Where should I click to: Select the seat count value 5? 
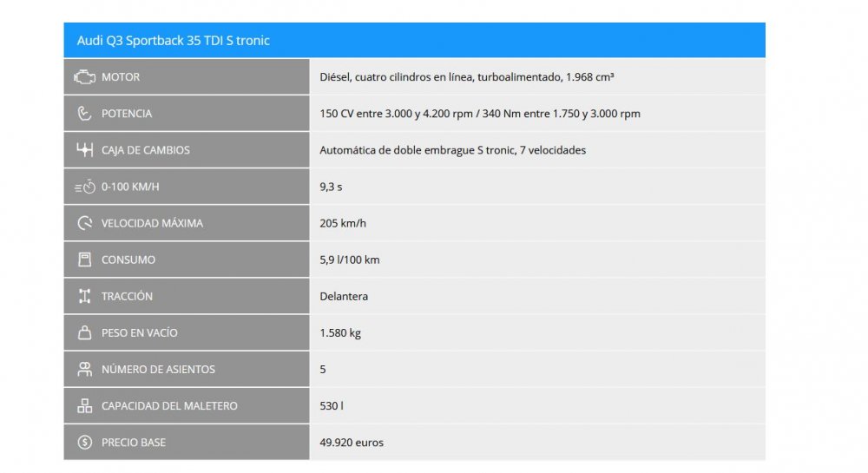click(x=323, y=369)
